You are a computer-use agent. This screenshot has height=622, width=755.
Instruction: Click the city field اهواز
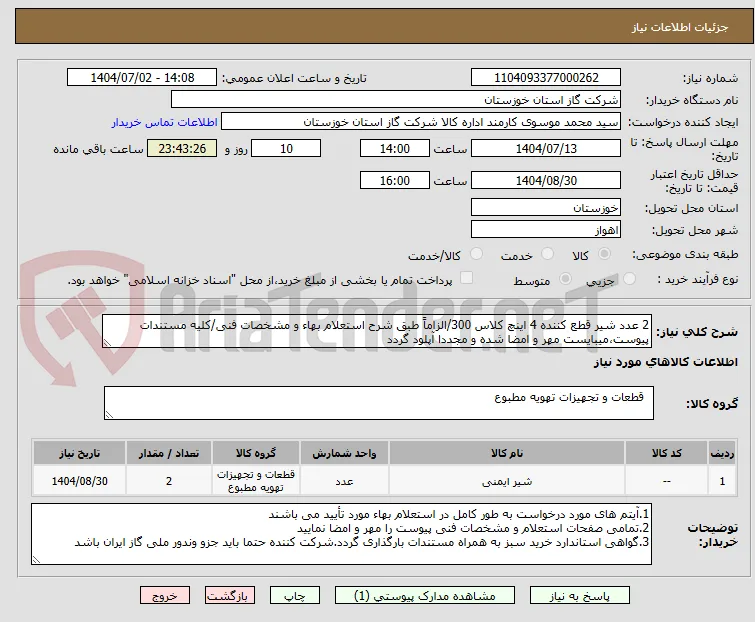point(546,230)
